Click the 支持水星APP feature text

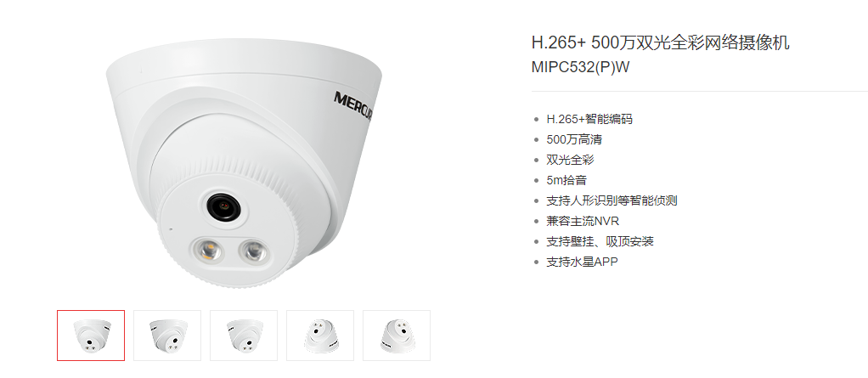click(x=582, y=262)
